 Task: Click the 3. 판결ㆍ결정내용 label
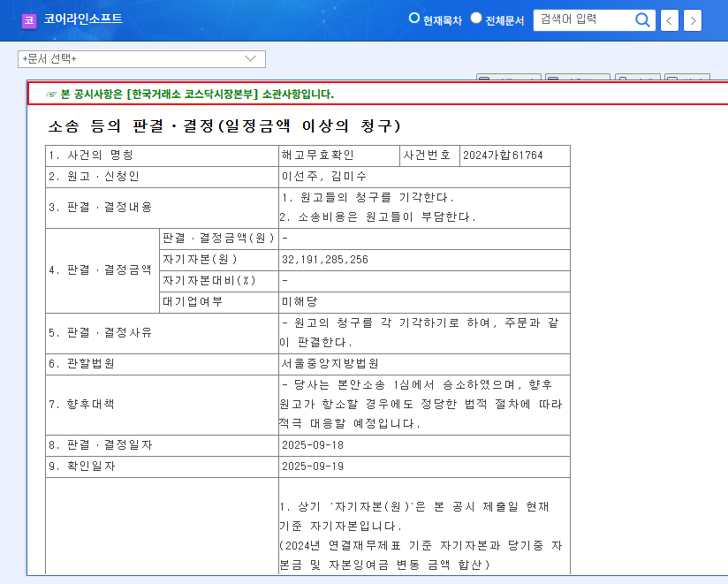(101, 207)
